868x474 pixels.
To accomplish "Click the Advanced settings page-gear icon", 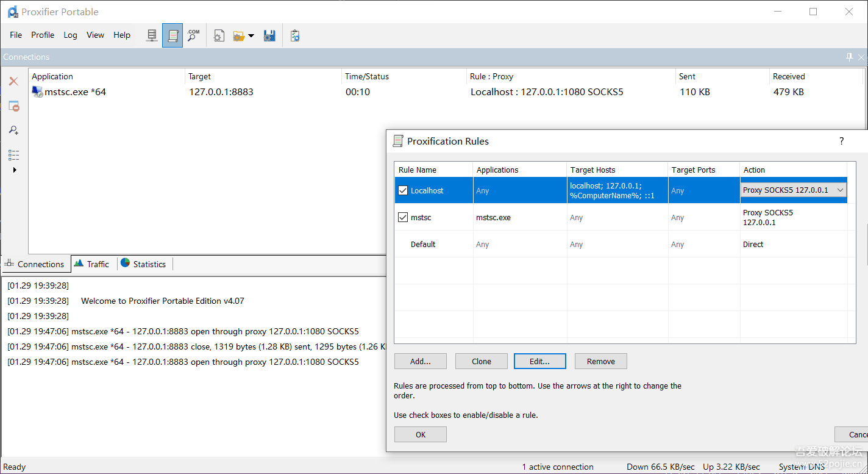I will [219, 36].
